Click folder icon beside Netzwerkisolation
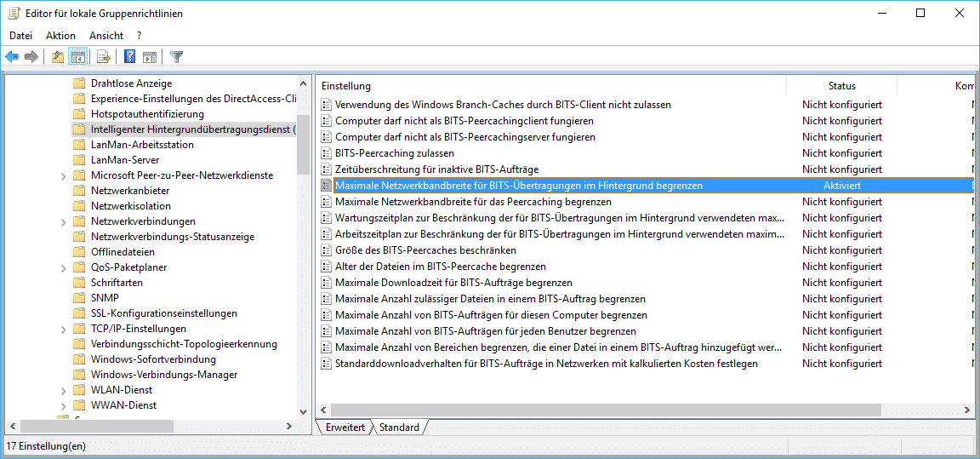The image size is (980, 459). coord(79,206)
